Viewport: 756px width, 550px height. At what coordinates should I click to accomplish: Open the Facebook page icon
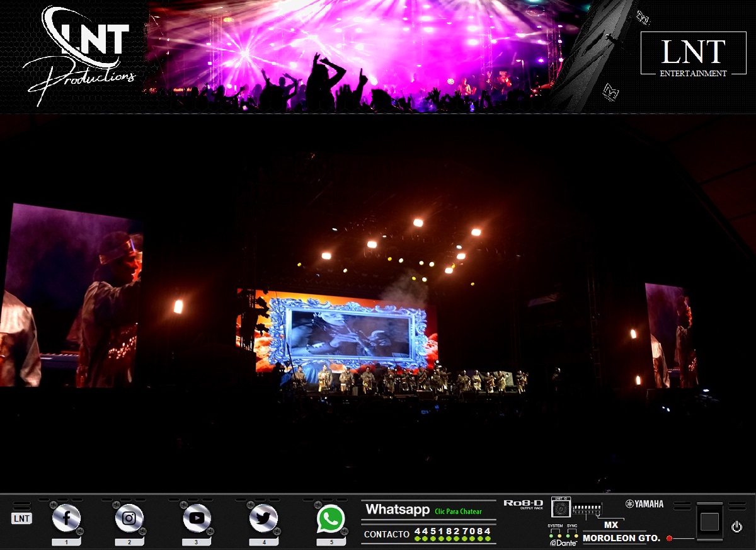pyautogui.click(x=67, y=518)
